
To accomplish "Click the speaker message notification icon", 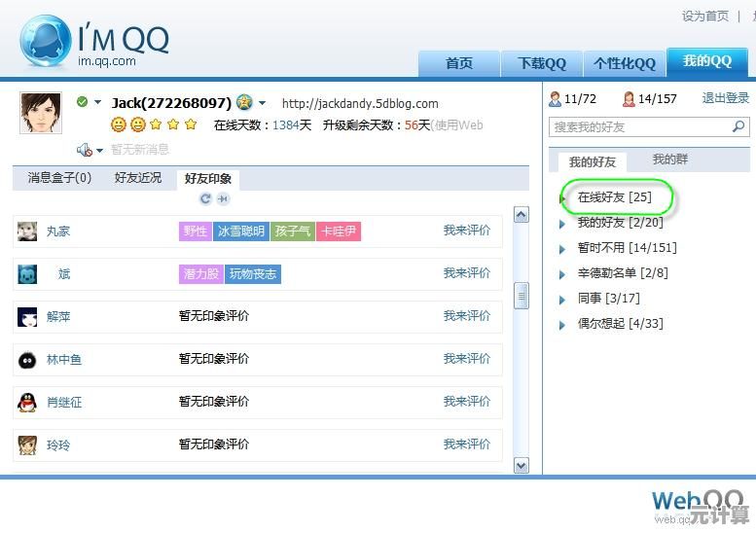I will click(x=87, y=149).
